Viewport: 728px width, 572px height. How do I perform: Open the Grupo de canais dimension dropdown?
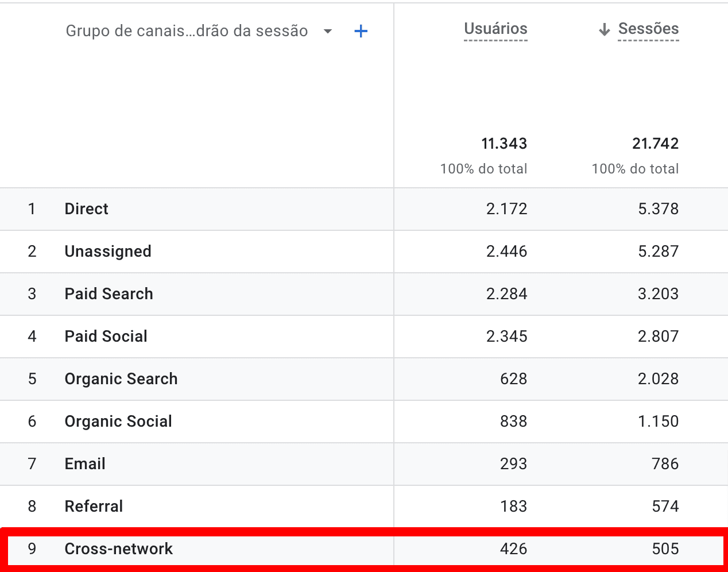point(328,31)
